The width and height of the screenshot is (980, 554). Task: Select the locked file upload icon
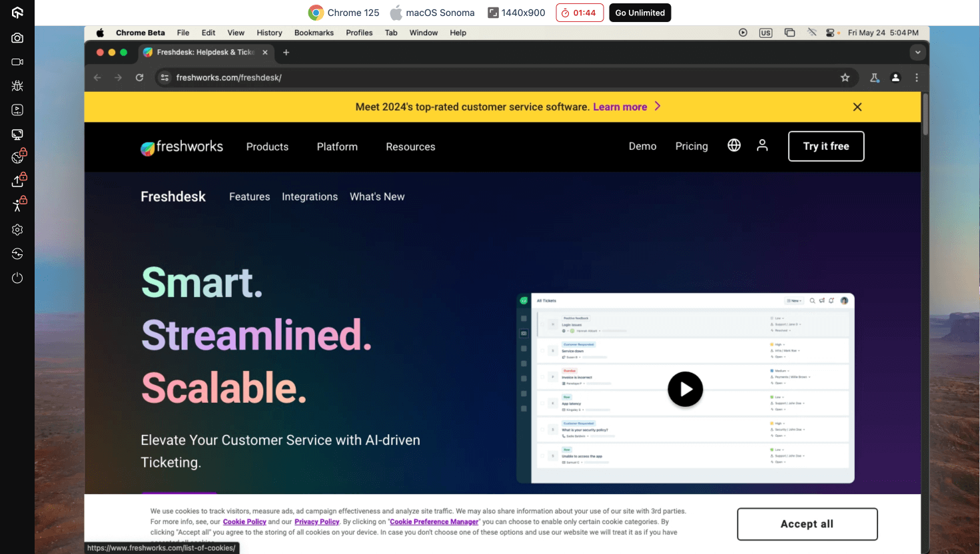pyautogui.click(x=17, y=179)
